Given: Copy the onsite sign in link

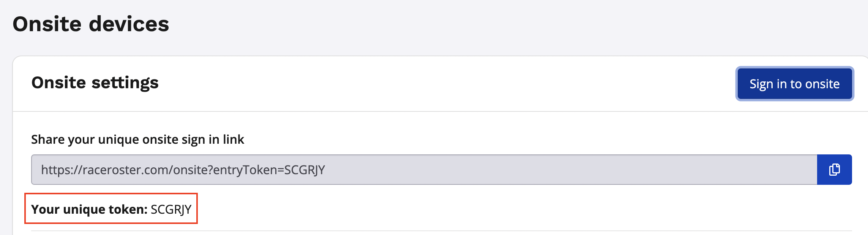Looking at the screenshot, I should click(x=834, y=170).
